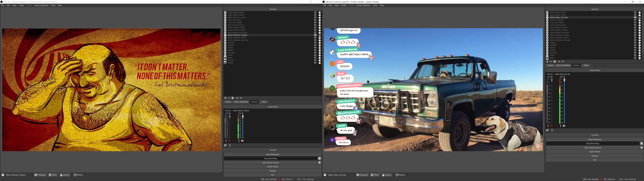Image resolution: width=644 pixels, height=181 pixels.
Task: Open Pipkin Pippa YouTube audio options menu
Action: tap(560, 126)
